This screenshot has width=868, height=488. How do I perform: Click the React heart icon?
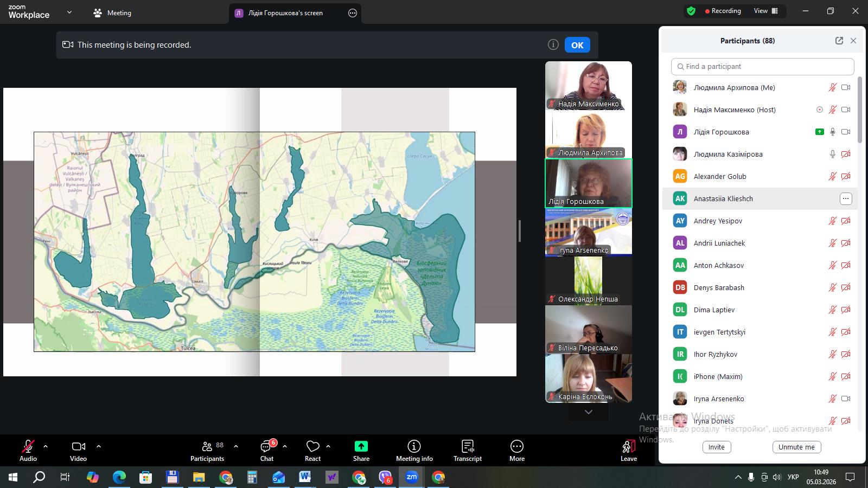point(312,447)
